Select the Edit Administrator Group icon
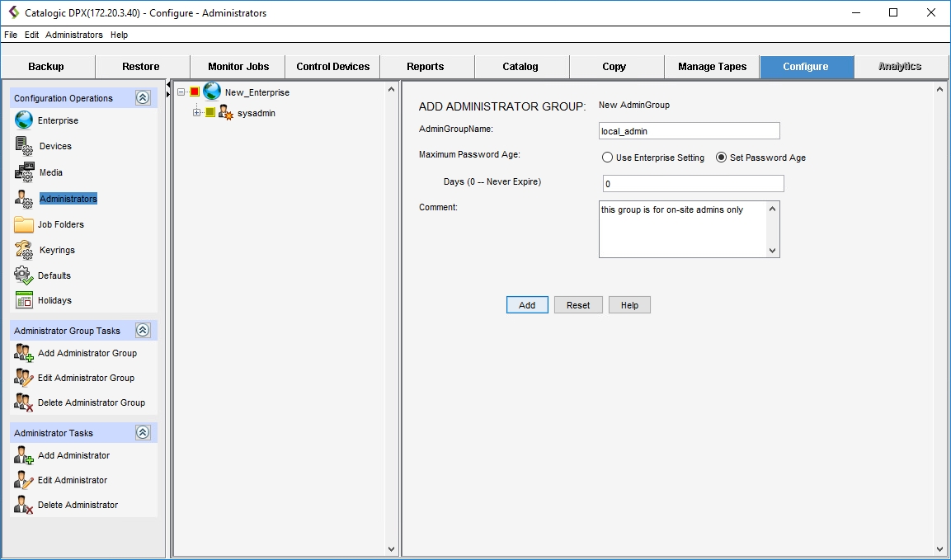This screenshot has height=560, width=951. pyautogui.click(x=24, y=378)
